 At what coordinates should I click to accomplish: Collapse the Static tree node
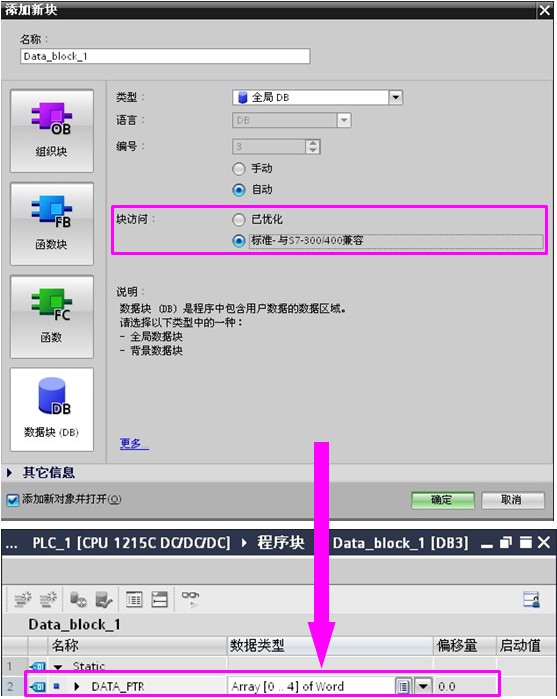coord(58,667)
